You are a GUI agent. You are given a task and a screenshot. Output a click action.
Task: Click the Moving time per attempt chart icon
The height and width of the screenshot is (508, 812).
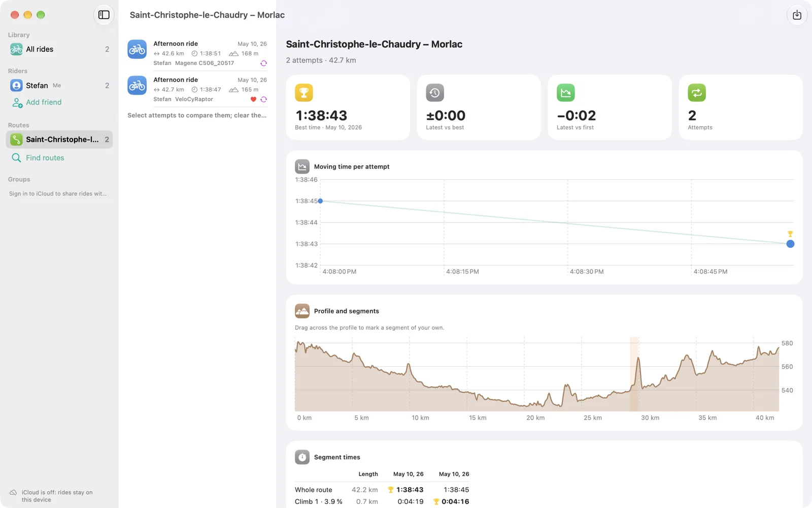pos(302,166)
